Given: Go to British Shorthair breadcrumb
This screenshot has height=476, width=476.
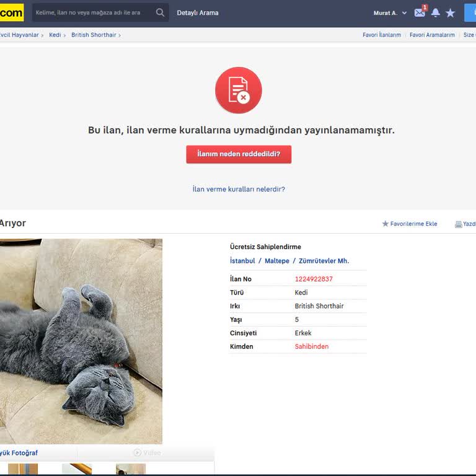Looking at the screenshot, I should 94,35.
